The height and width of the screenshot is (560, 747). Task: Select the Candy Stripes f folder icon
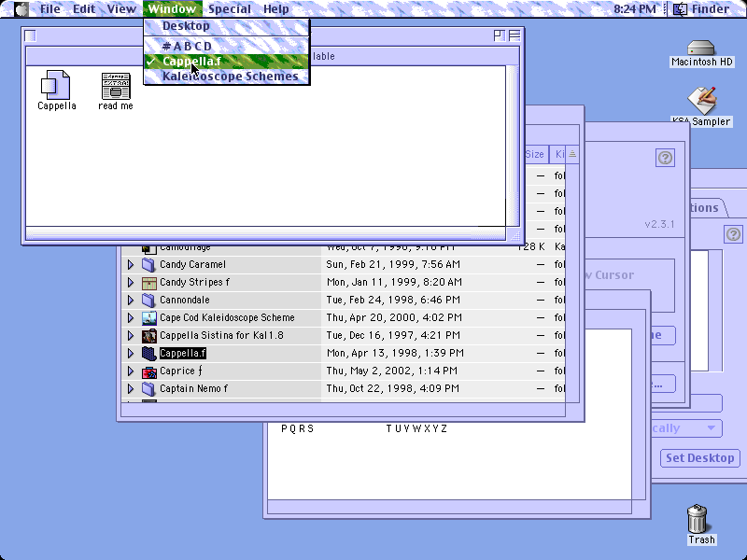[x=149, y=283]
